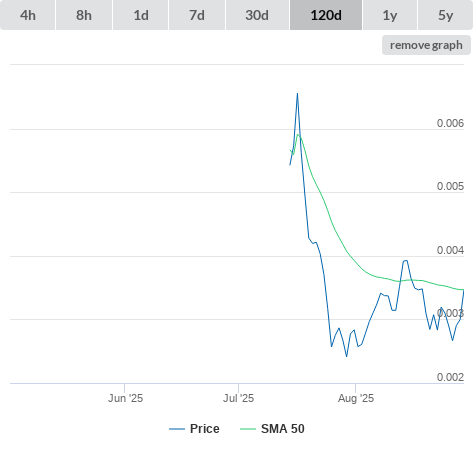The height and width of the screenshot is (455, 474).
Task: Click the price spike peak on chart
Action: 297,94
